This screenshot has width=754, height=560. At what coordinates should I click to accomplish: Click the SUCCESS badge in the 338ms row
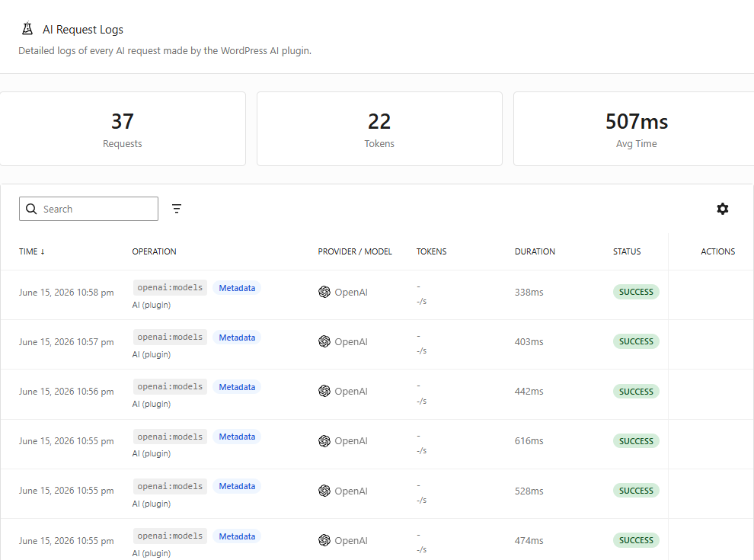(x=636, y=292)
